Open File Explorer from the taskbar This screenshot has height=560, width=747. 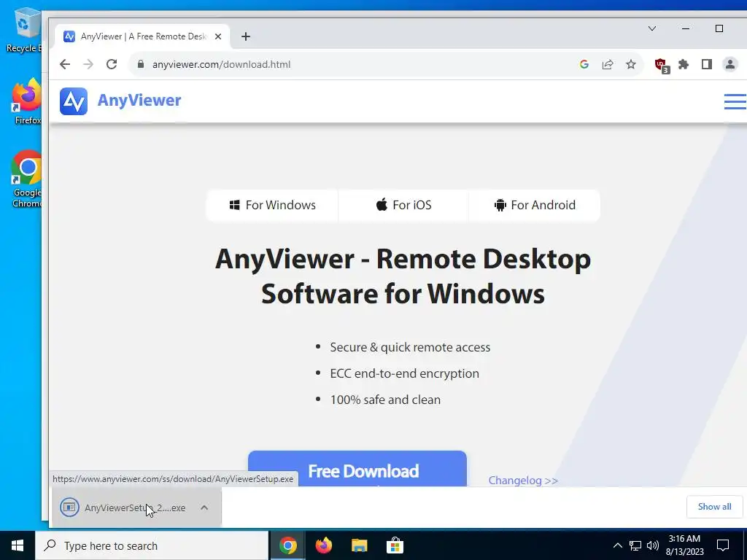coord(359,545)
